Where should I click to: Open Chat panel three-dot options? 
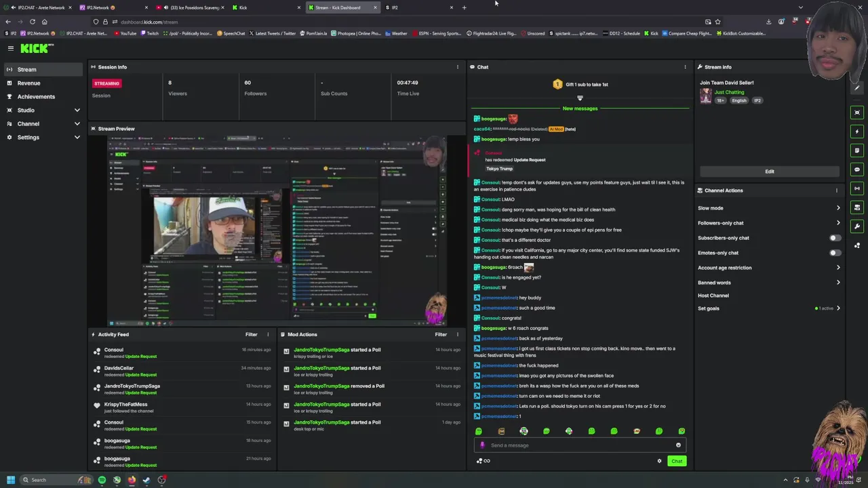[x=685, y=67]
